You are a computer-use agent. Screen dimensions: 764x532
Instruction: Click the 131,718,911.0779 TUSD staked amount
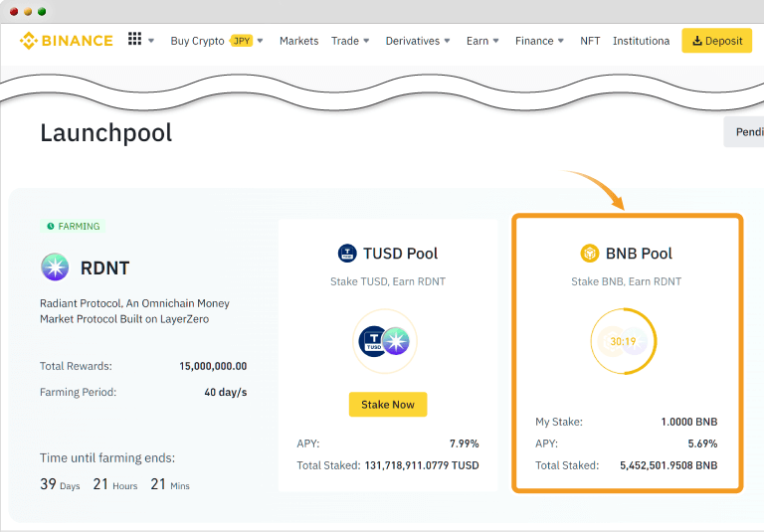(x=422, y=465)
